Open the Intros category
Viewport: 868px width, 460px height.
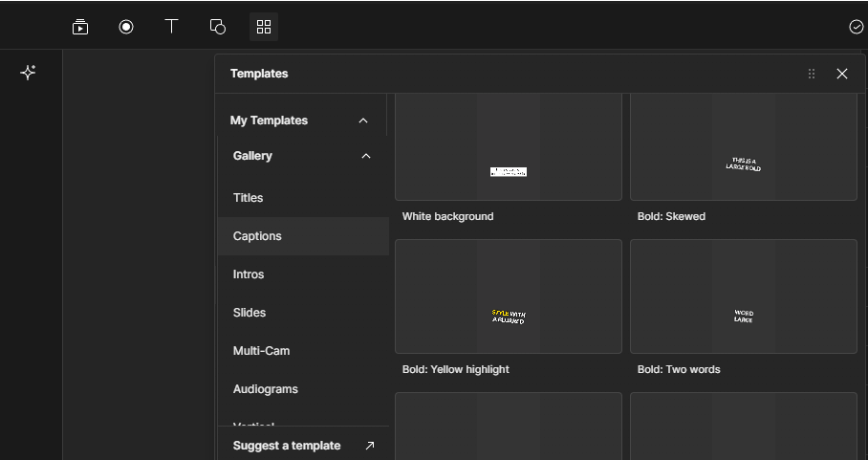coord(303,274)
